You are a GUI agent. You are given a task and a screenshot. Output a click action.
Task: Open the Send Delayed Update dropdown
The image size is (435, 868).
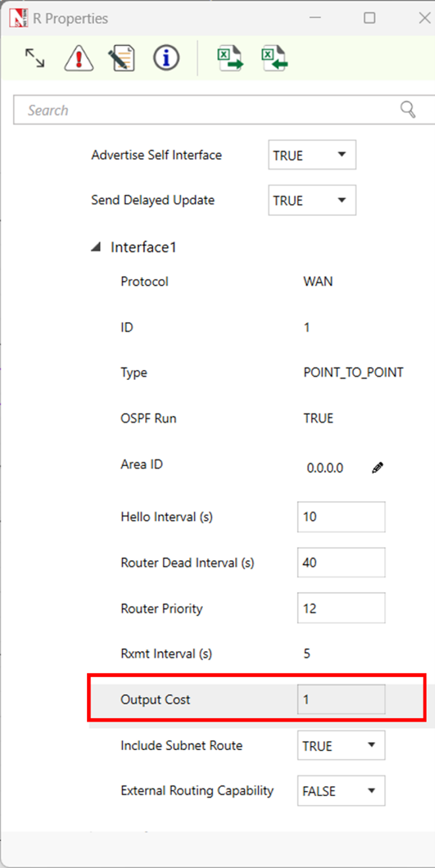tap(312, 200)
